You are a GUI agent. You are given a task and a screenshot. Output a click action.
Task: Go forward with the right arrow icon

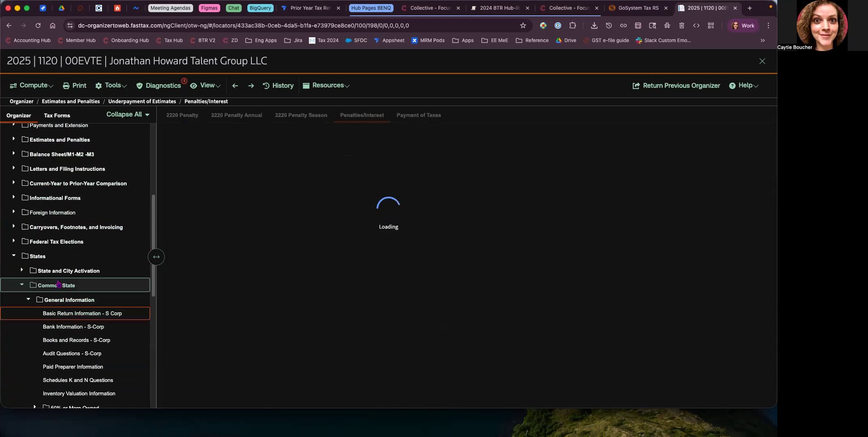251,86
